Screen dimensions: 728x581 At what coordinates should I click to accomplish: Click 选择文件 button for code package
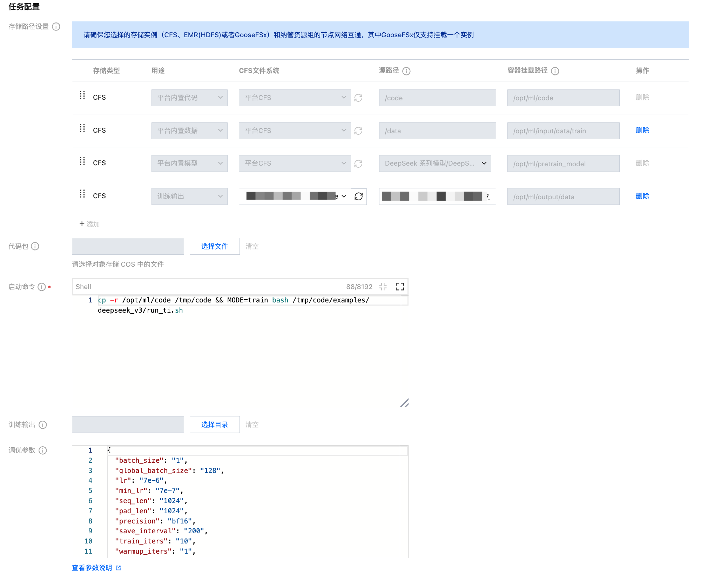click(215, 246)
